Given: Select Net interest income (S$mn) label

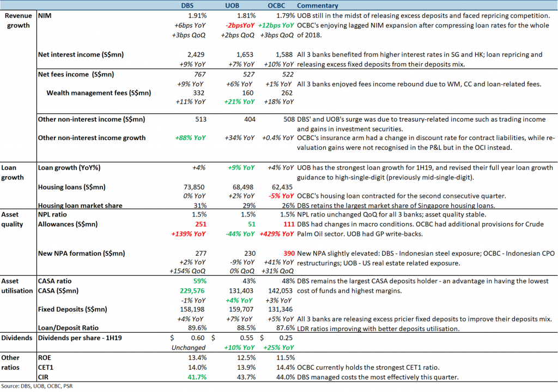Looking at the screenshot, I should click(x=81, y=55).
